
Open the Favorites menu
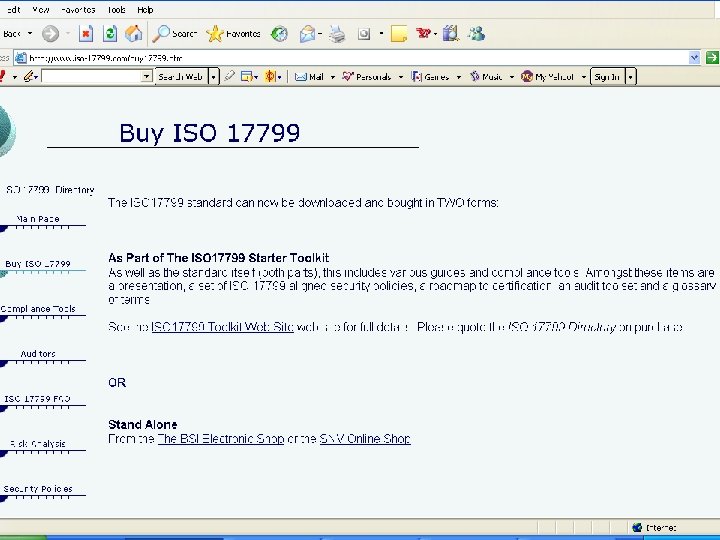pos(78,10)
